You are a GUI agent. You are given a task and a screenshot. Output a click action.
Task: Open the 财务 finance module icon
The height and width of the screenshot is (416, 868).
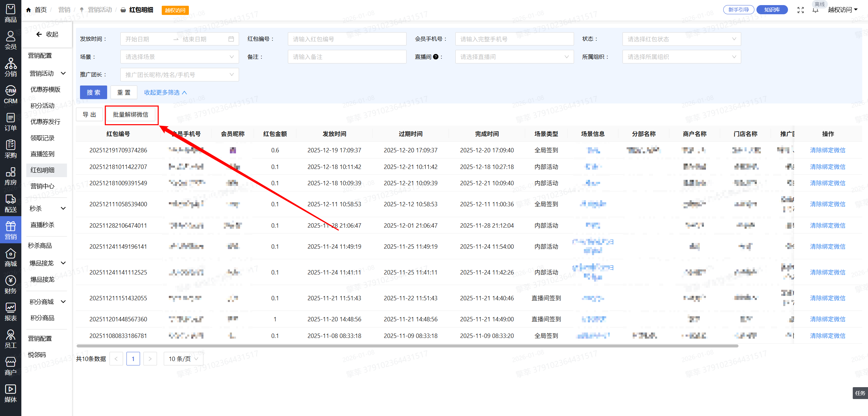click(11, 285)
